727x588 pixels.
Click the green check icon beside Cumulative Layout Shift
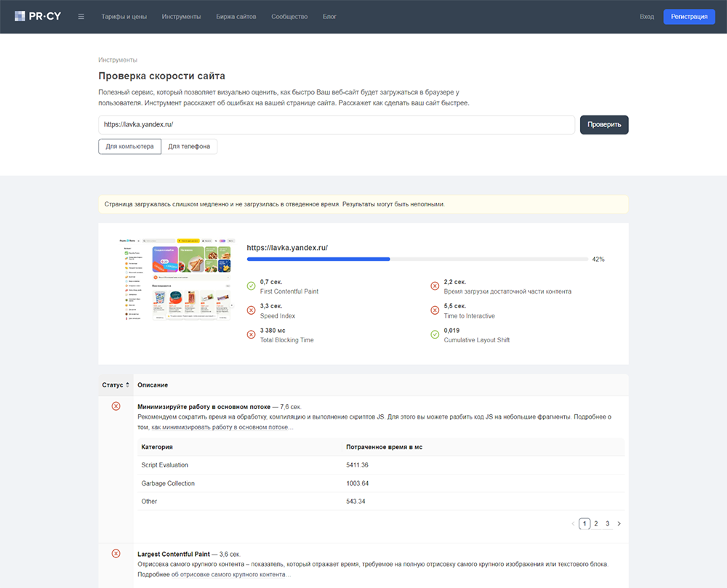point(435,334)
